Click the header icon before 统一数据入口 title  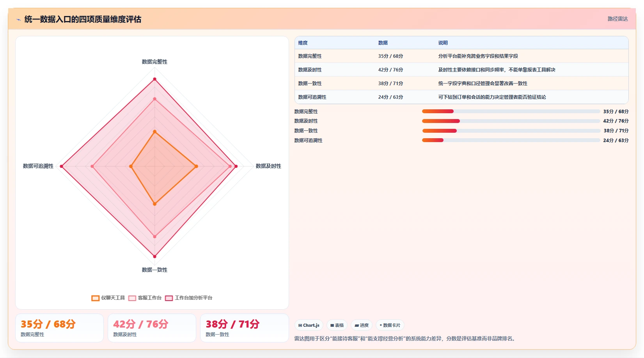pyautogui.click(x=18, y=20)
